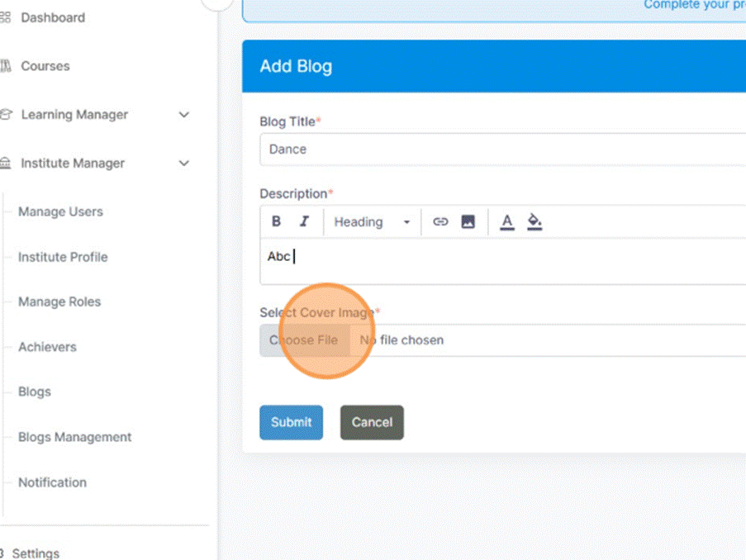Click the Dashboard grid icon

[x=6, y=17]
